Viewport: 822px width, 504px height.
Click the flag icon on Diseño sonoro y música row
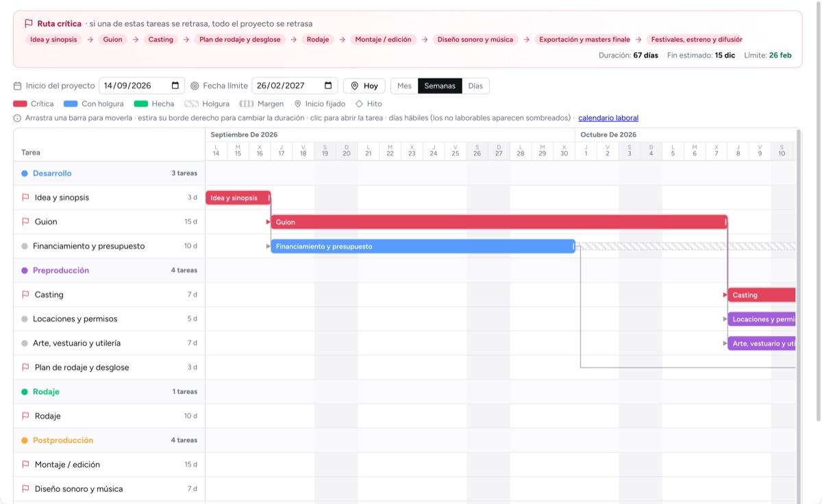pyautogui.click(x=25, y=489)
